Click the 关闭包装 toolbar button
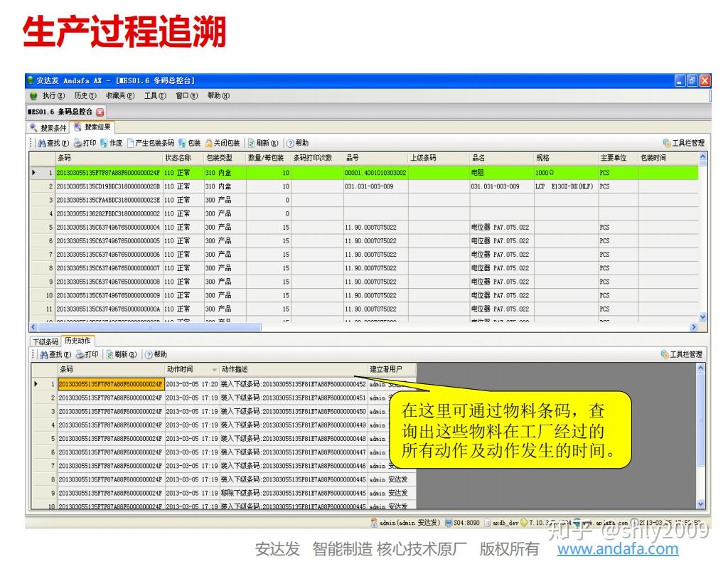 click(x=223, y=143)
